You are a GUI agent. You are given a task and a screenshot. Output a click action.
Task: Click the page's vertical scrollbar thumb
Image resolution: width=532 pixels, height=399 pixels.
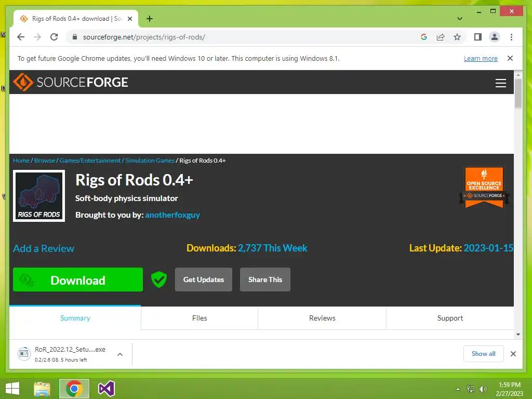click(518, 94)
